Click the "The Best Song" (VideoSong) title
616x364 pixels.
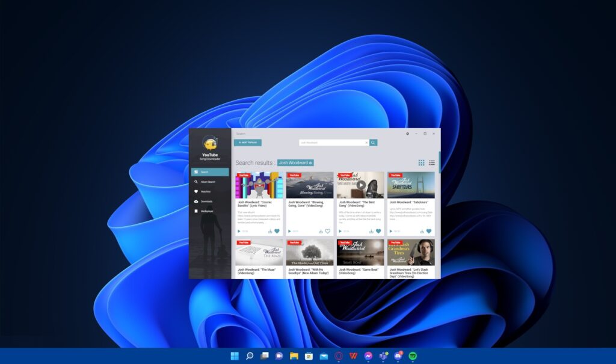click(357, 204)
